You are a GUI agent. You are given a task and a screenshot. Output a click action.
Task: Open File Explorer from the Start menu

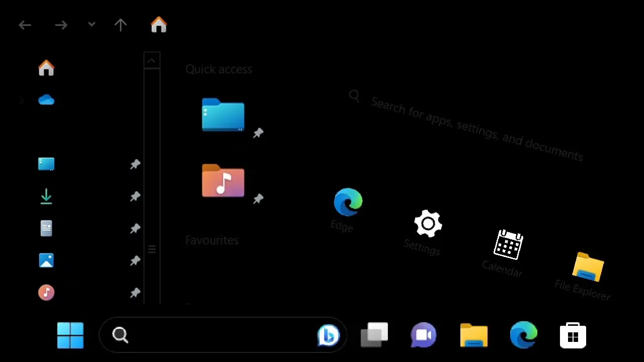(x=588, y=266)
